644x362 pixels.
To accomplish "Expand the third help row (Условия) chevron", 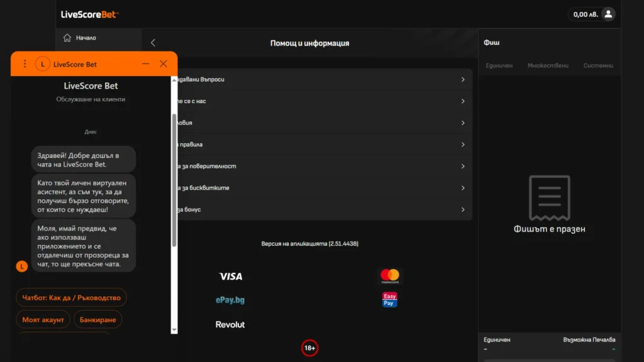I will [462, 123].
